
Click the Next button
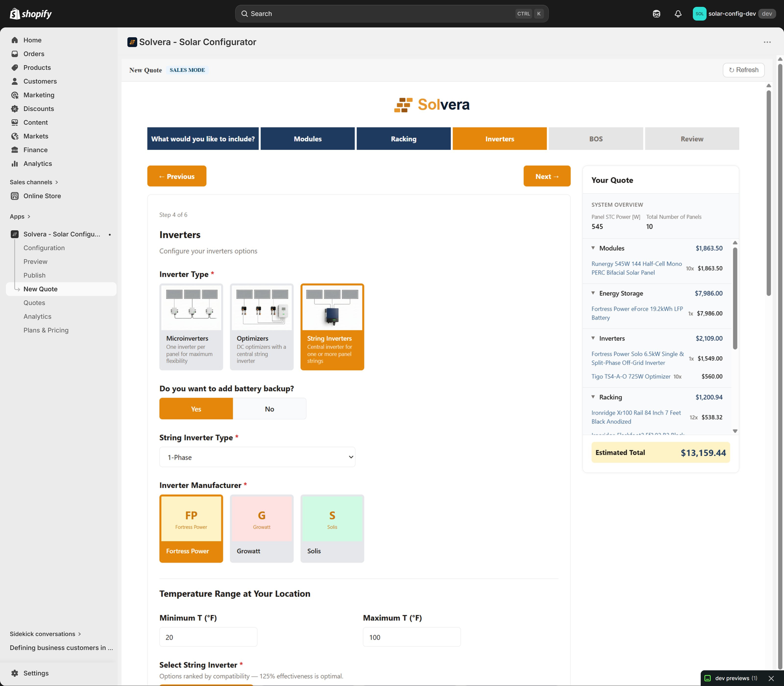[547, 176]
